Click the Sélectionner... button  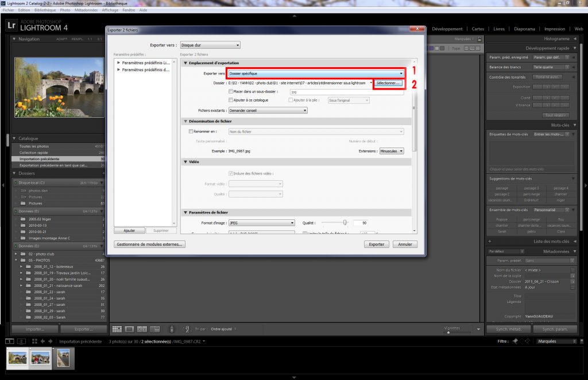(x=388, y=83)
